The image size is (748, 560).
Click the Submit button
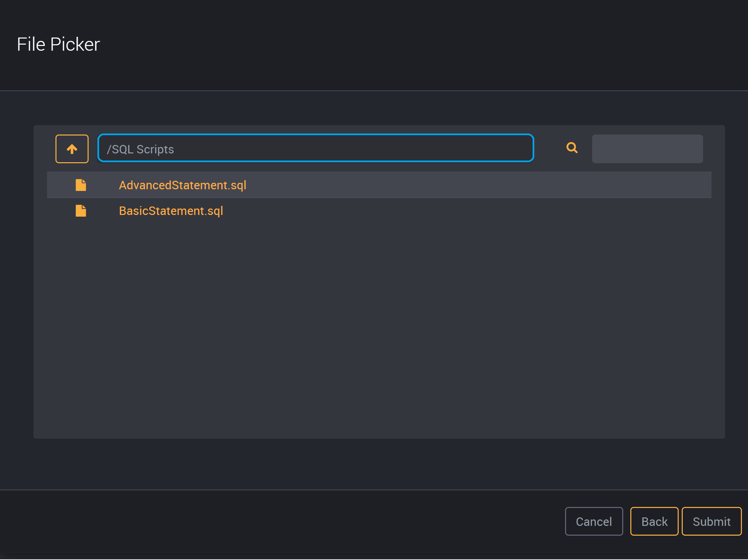[x=711, y=521]
